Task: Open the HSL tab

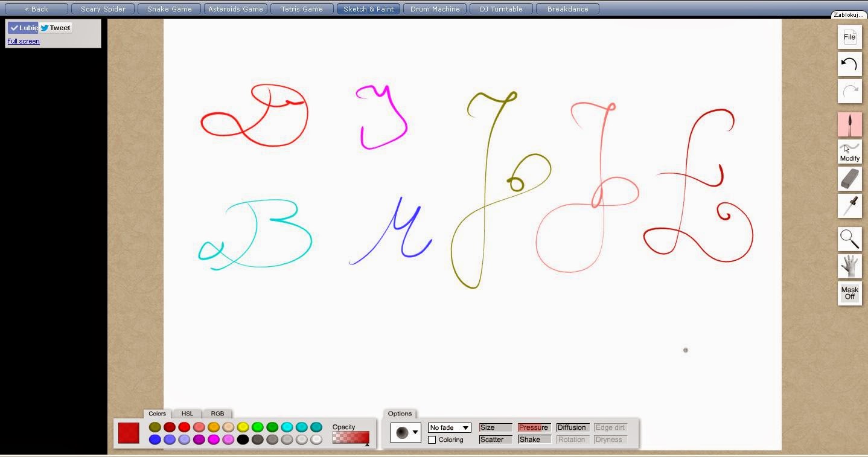Action: 187,414
